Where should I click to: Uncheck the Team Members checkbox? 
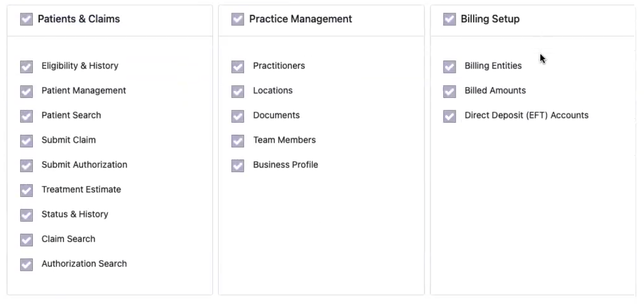point(238,141)
